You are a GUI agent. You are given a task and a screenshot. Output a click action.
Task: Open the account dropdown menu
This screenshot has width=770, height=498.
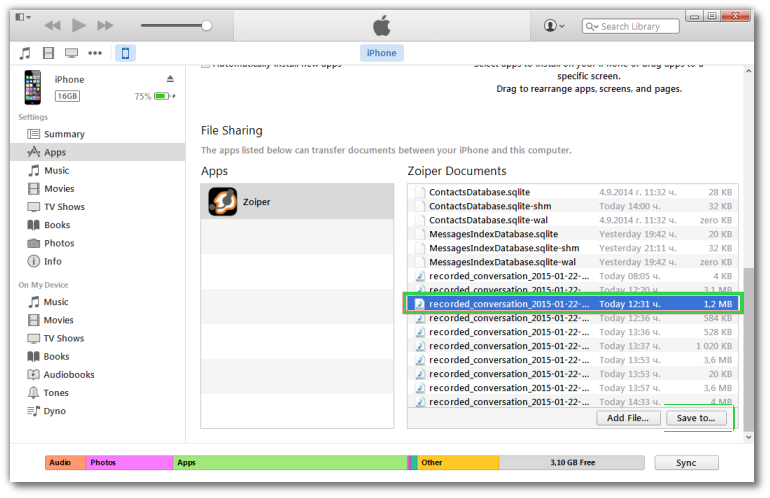point(553,26)
